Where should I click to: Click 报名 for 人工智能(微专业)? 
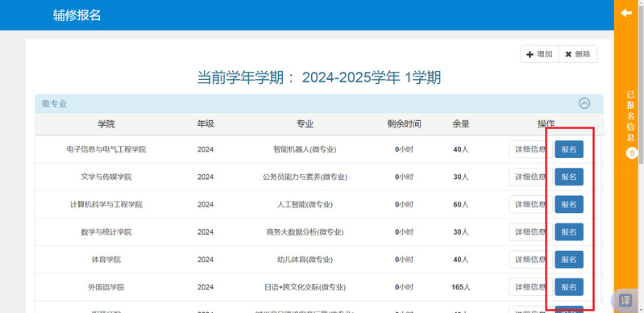click(x=569, y=204)
